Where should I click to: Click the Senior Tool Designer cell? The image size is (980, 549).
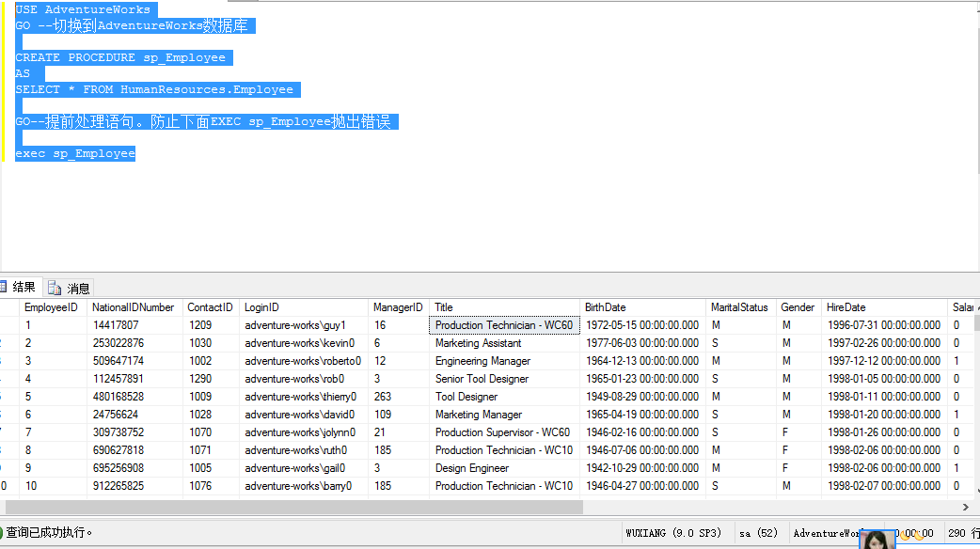(504, 379)
